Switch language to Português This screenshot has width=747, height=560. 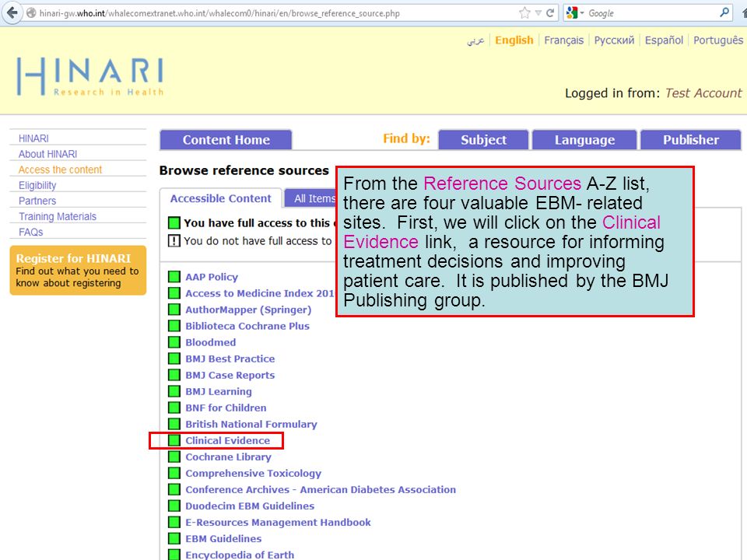[x=718, y=40]
